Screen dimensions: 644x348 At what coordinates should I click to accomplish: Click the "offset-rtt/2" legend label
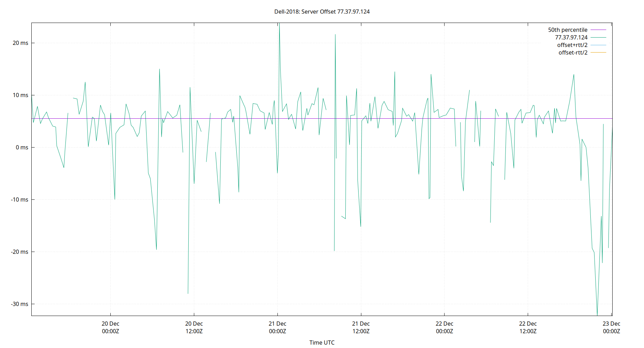[573, 52]
